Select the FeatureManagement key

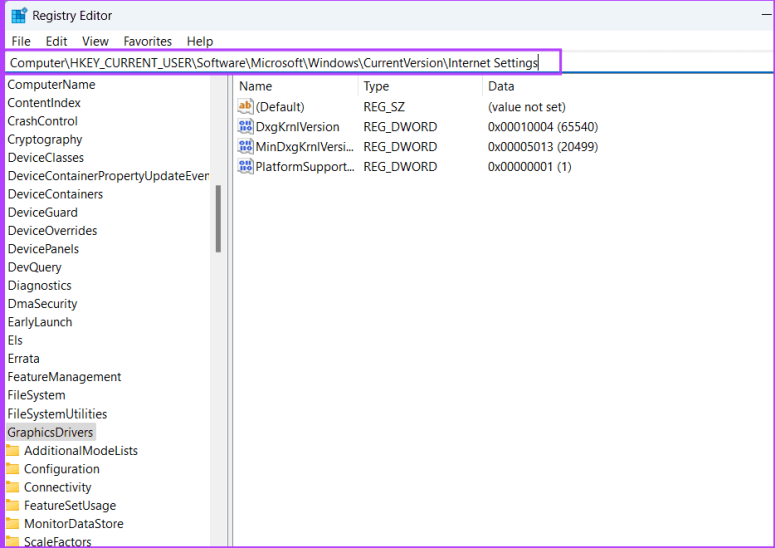tap(64, 377)
